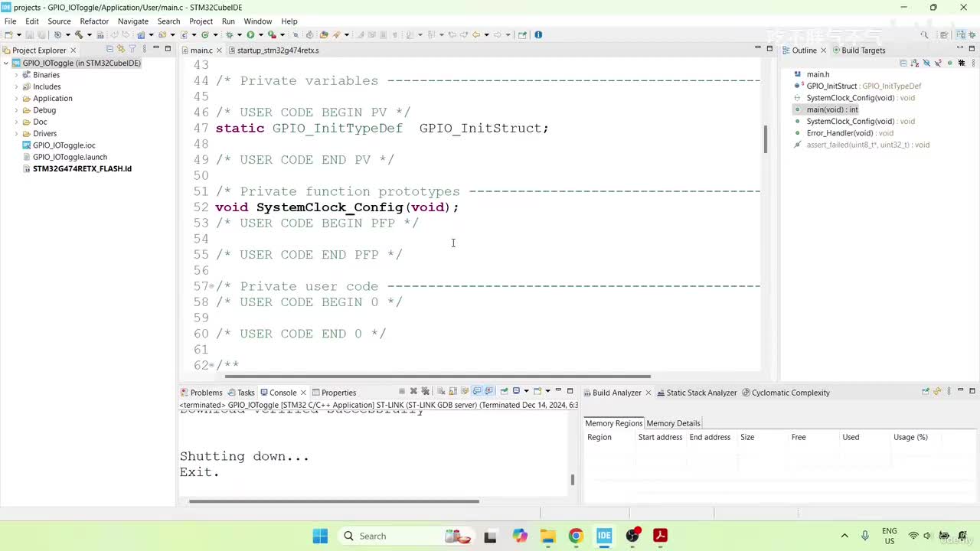
Task: Expand the Binaries folder in Project Explorer
Action: 16,75
